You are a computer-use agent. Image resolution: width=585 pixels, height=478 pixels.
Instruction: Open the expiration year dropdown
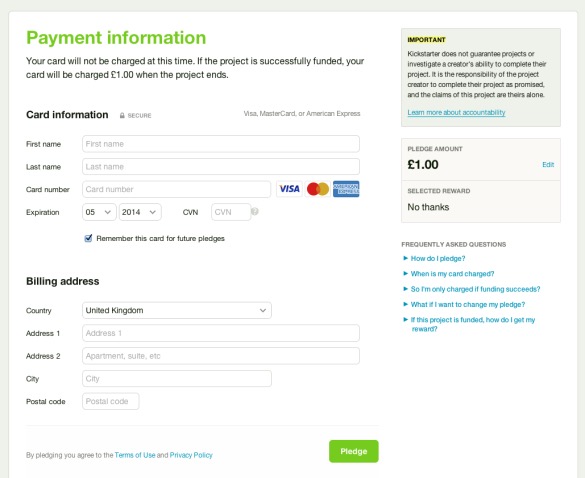click(140, 212)
